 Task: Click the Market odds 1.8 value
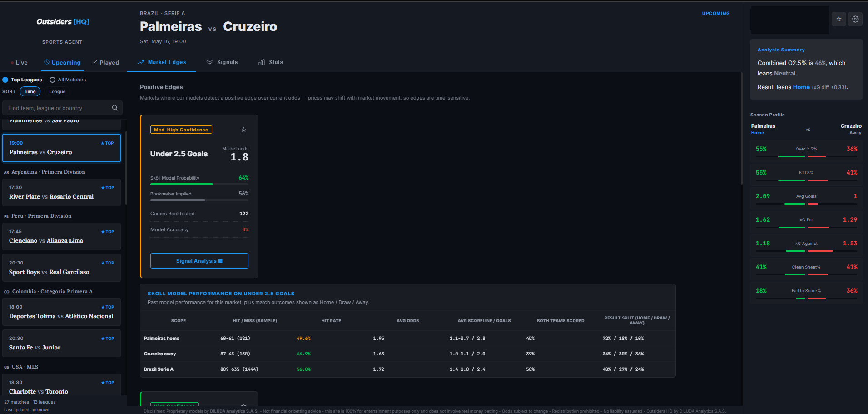(239, 157)
